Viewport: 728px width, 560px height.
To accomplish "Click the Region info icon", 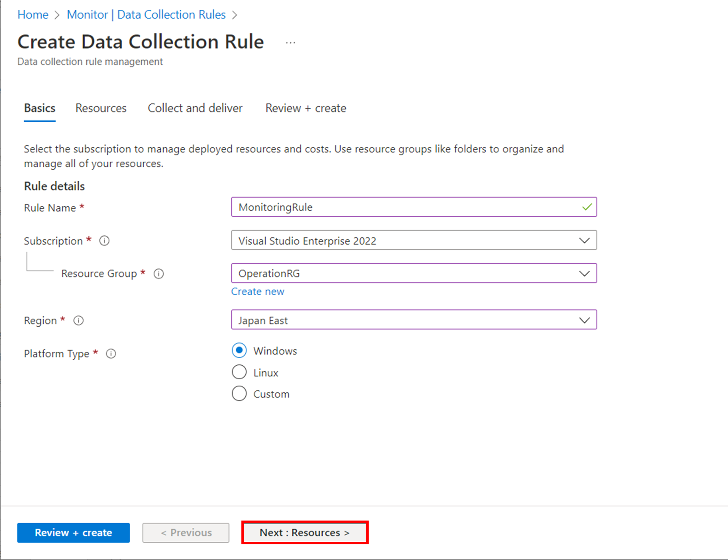I will [x=78, y=320].
